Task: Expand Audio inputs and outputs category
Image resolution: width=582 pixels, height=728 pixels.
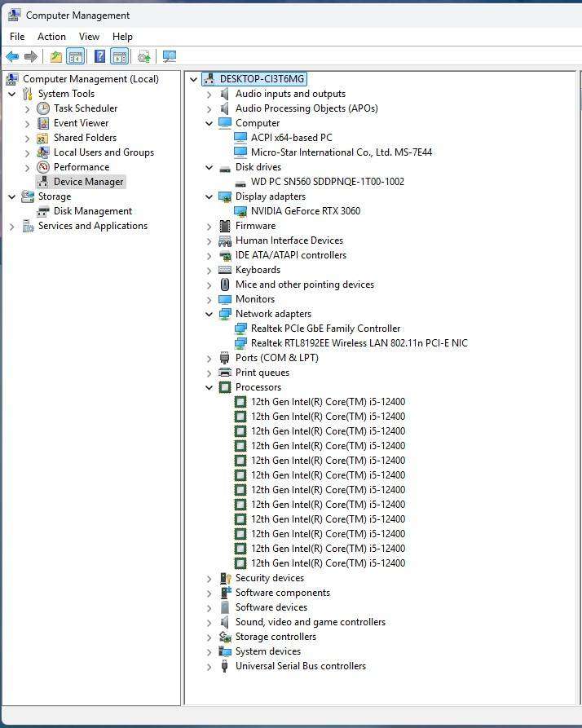Action: tap(209, 95)
